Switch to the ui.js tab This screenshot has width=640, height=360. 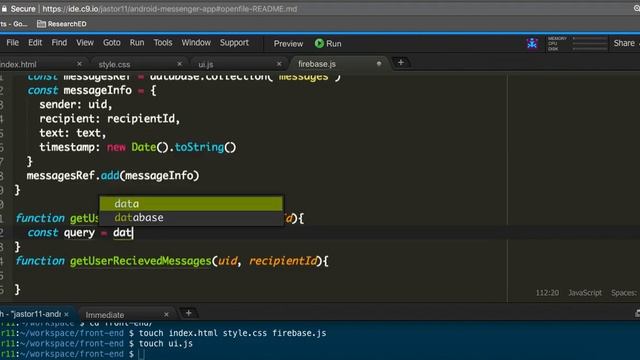click(206, 64)
